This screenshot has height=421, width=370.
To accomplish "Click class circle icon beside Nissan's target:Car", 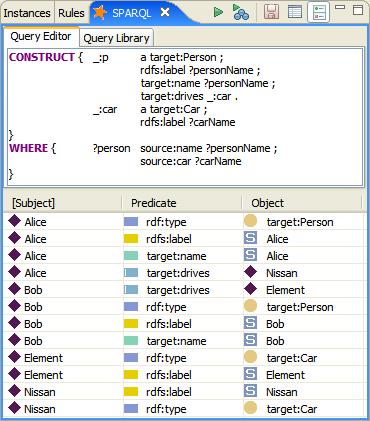I will click(x=250, y=408).
